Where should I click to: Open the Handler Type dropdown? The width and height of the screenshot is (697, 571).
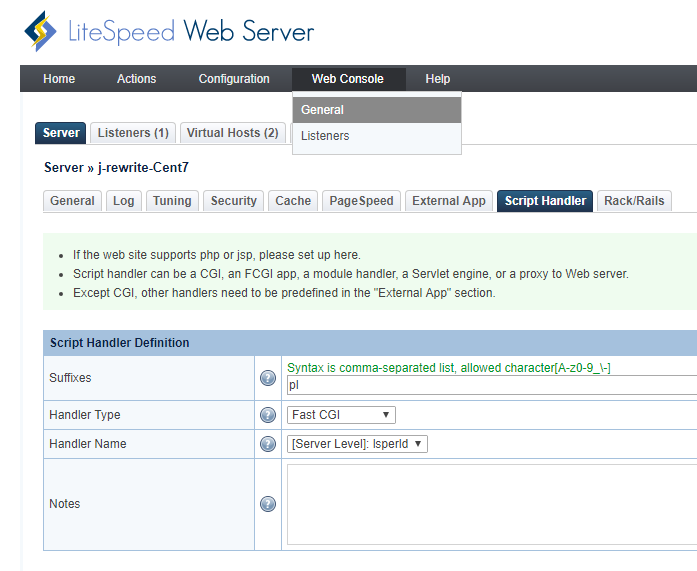pos(341,415)
